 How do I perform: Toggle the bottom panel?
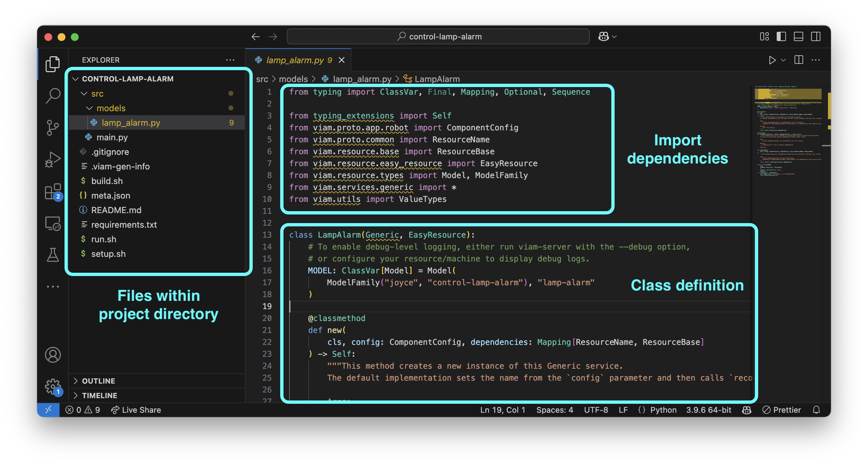pyautogui.click(x=798, y=36)
